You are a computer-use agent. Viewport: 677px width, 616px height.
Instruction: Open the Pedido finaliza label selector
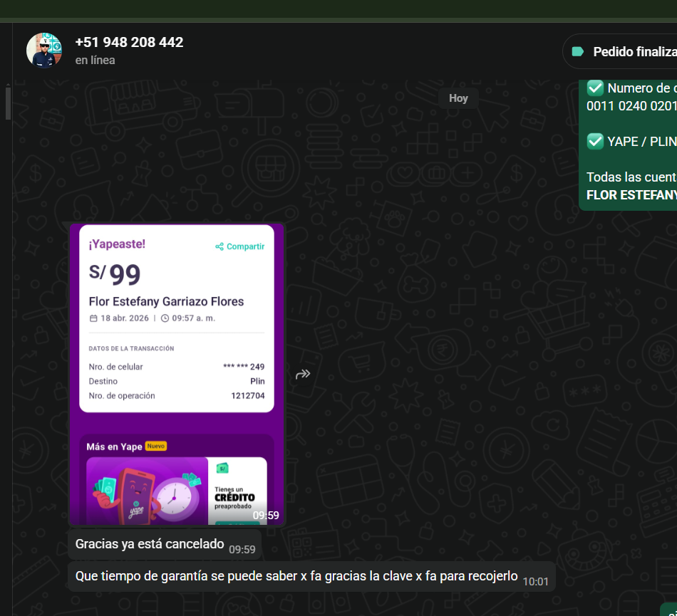pos(627,51)
